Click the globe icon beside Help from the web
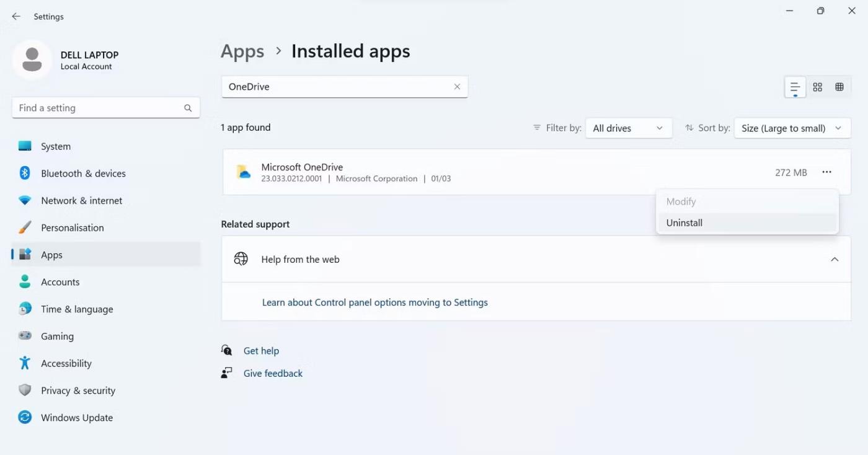Viewport: 868px width, 455px height. pyautogui.click(x=241, y=259)
